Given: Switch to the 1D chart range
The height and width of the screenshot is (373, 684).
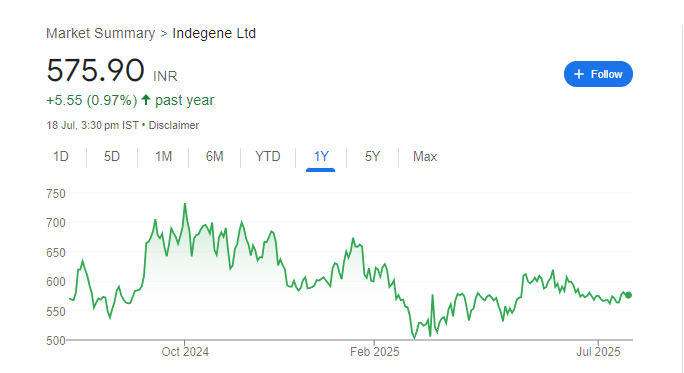Looking at the screenshot, I should (61, 156).
